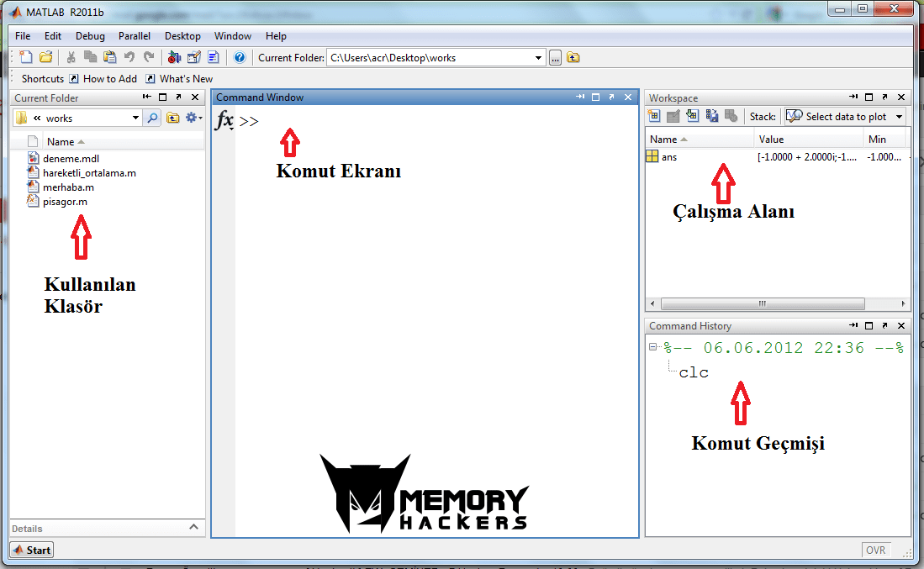Import data into Workspace
924x569 pixels.
693,116
